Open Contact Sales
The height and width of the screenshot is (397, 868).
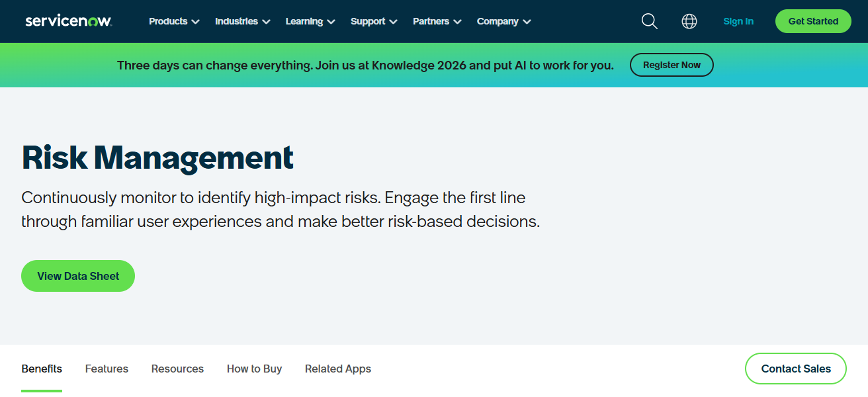click(x=795, y=369)
